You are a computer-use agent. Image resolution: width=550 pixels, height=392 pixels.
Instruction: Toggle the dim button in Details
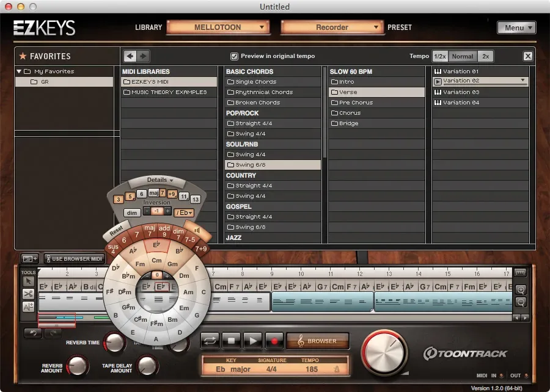[132, 212]
